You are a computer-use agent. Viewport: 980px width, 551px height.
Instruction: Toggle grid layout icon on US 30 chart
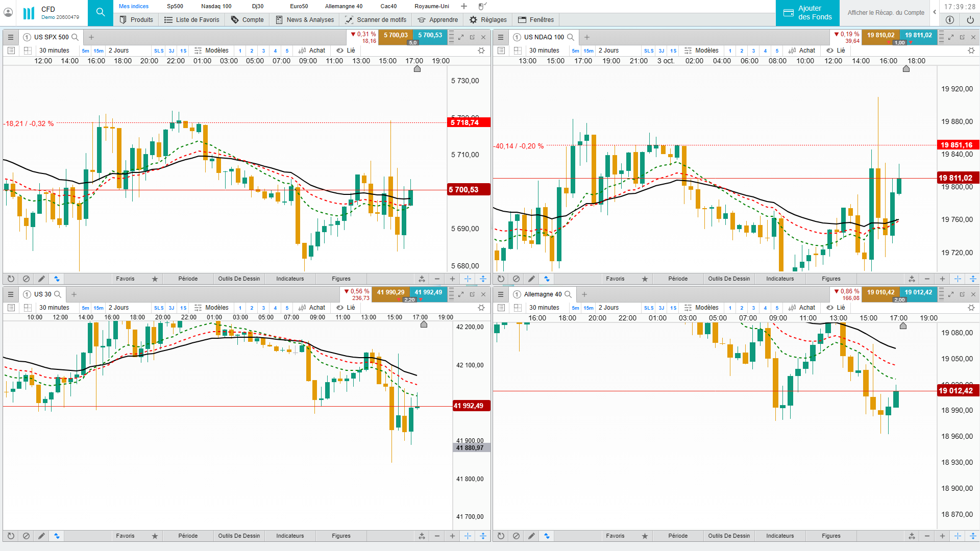(28, 308)
